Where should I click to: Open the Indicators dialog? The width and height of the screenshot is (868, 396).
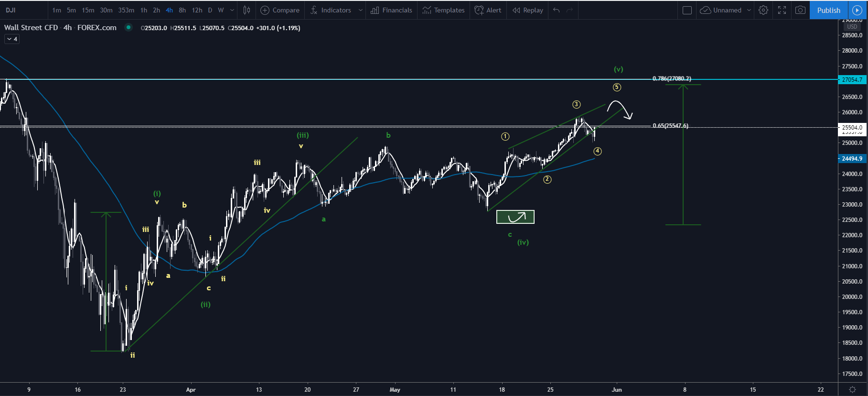331,10
